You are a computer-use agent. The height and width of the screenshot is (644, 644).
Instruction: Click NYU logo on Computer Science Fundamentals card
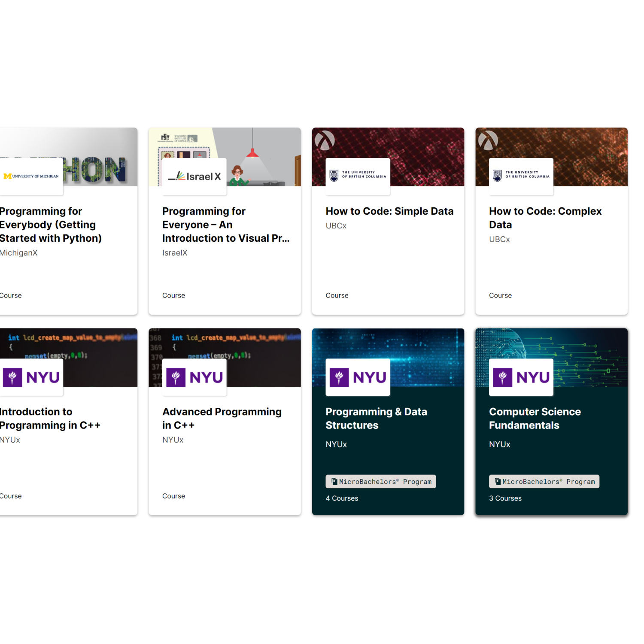521,377
